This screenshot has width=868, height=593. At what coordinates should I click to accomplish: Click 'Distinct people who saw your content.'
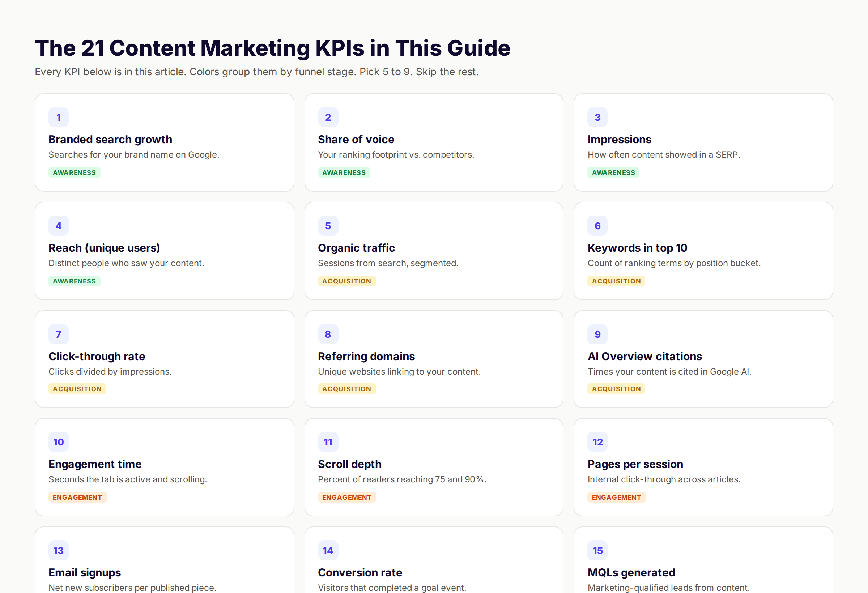(126, 263)
